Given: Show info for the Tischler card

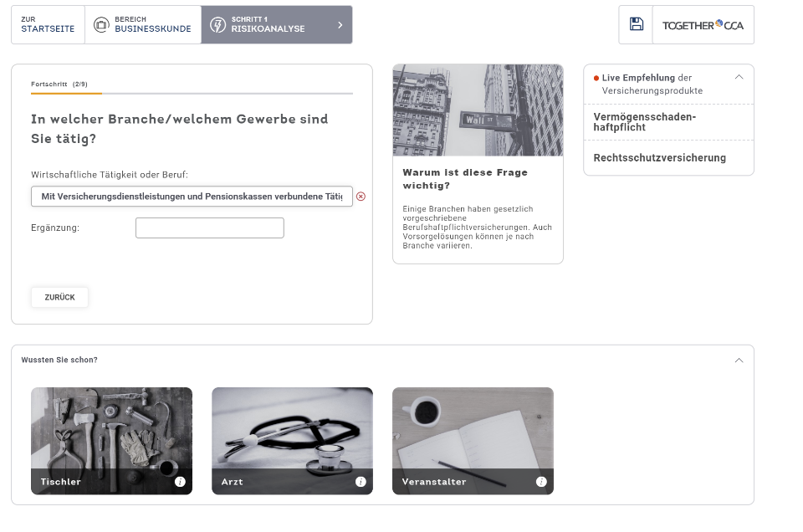Looking at the screenshot, I should coord(180,482).
